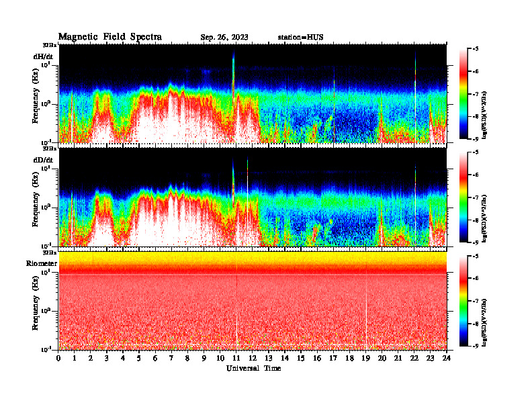Viewport: 532px width, 411px height.
Task: Click hour "18" on the time axis
Action: [x=349, y=359]
